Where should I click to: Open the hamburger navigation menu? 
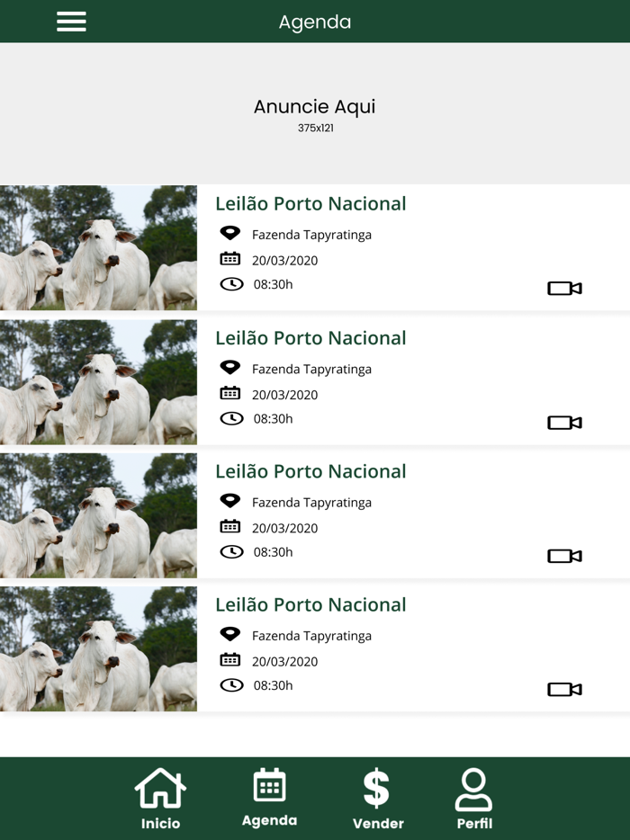[71, 22]
